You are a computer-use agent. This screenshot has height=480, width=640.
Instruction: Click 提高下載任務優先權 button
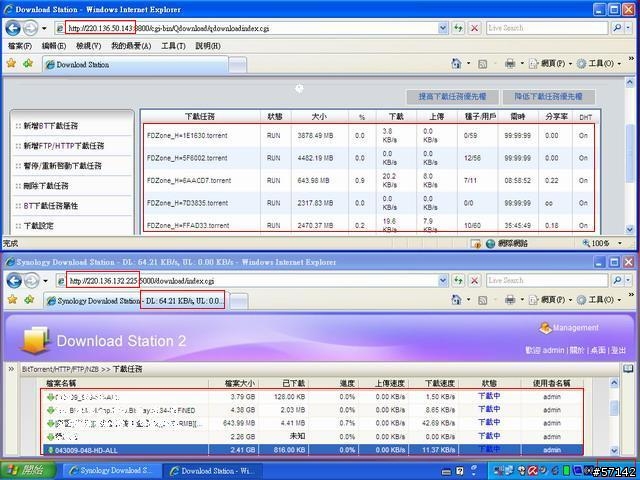452,97
